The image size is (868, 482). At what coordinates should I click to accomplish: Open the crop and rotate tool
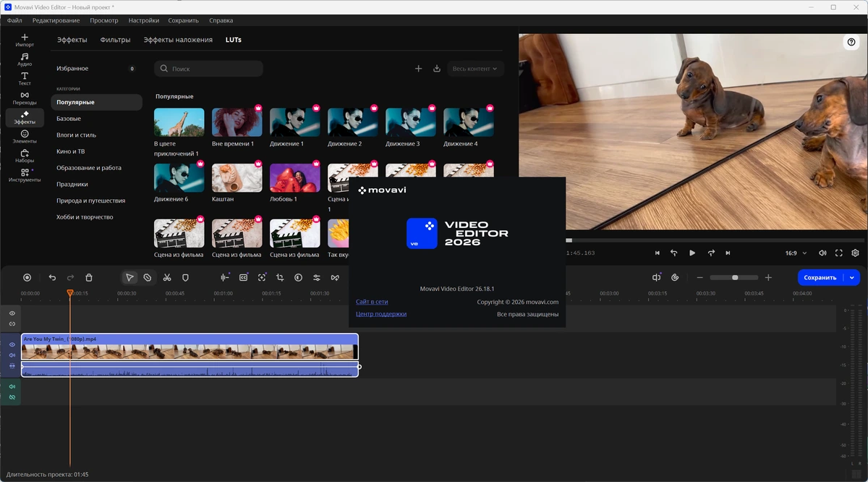tap(280, 277)
